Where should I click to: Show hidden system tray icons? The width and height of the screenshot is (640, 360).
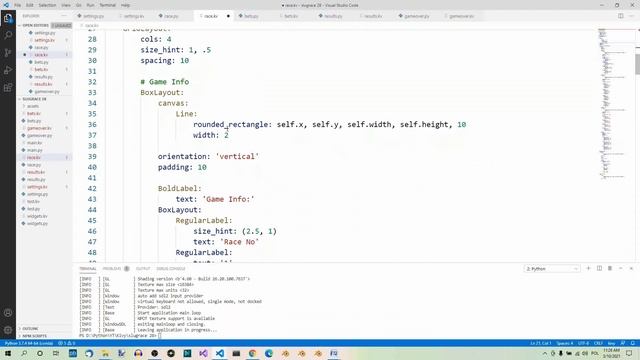(x=544, y=353)
